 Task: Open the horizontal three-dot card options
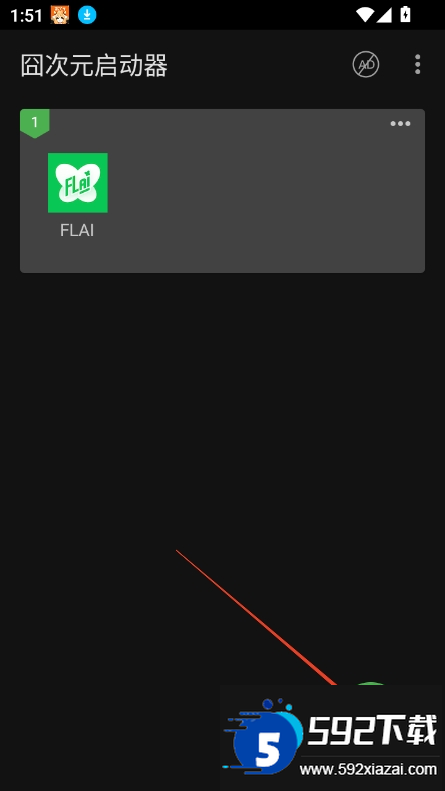pos(400,124)
